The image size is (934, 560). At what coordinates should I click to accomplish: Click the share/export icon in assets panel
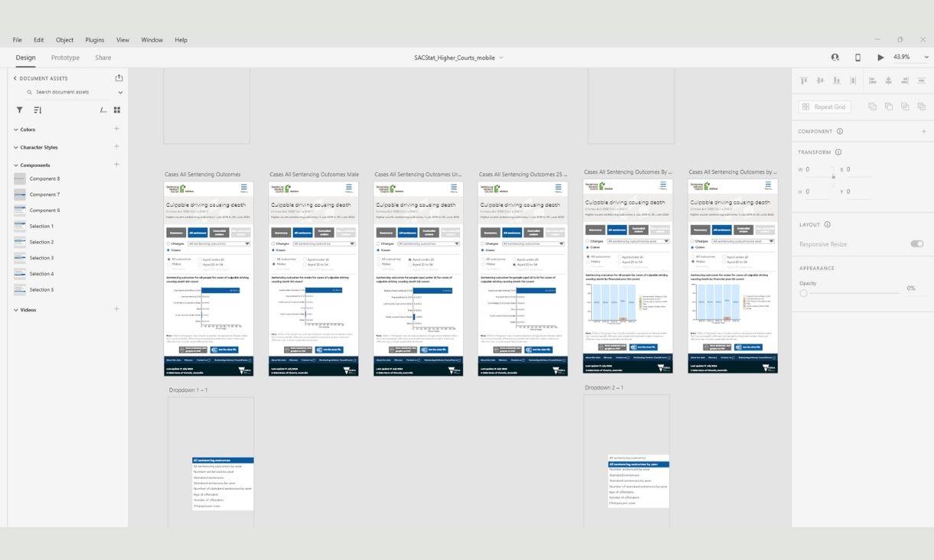click(119, 78)
